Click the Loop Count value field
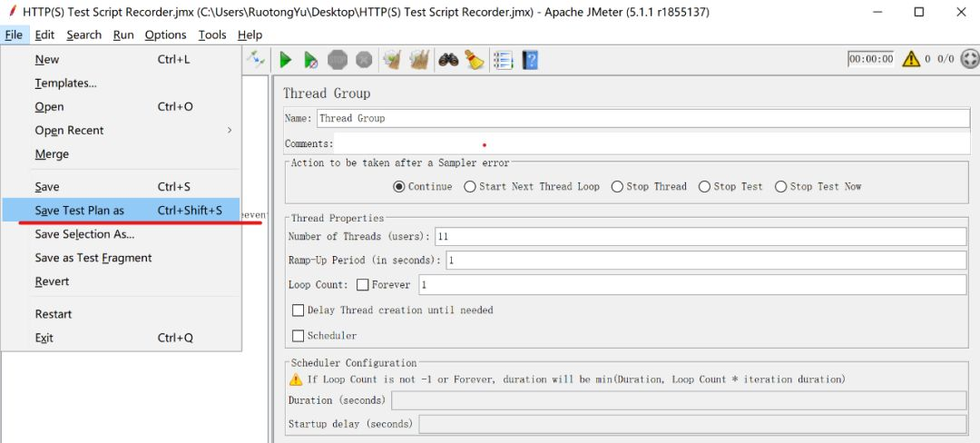The width and height of the screenshot is (980, 443). tap(692, 285)
